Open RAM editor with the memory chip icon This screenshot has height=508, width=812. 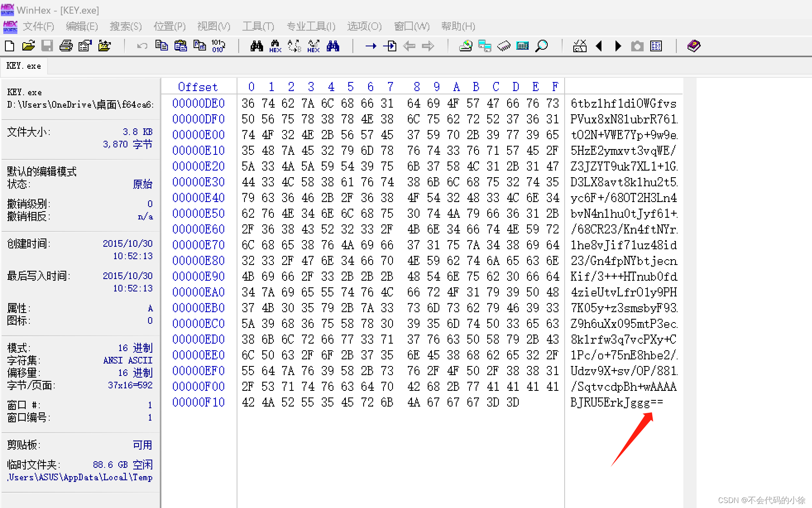tap(504, 46)
